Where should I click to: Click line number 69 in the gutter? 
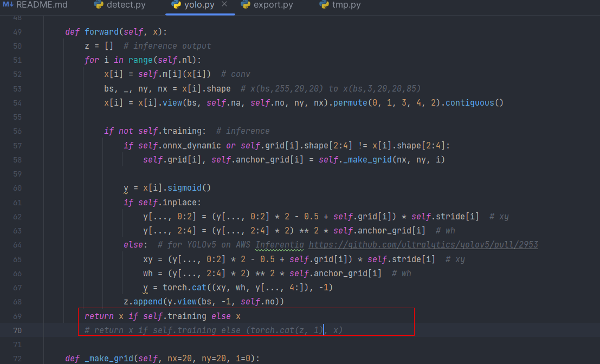(17, 316)
